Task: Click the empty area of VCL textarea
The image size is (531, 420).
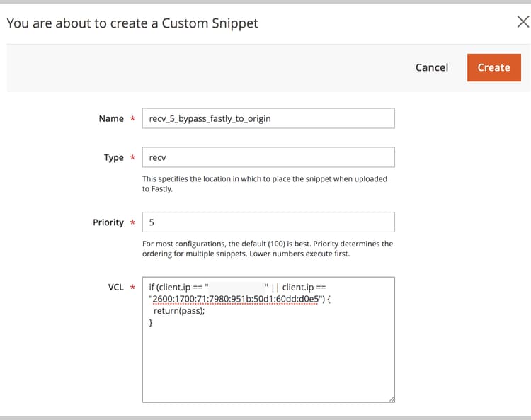Action: pos(268,365)
